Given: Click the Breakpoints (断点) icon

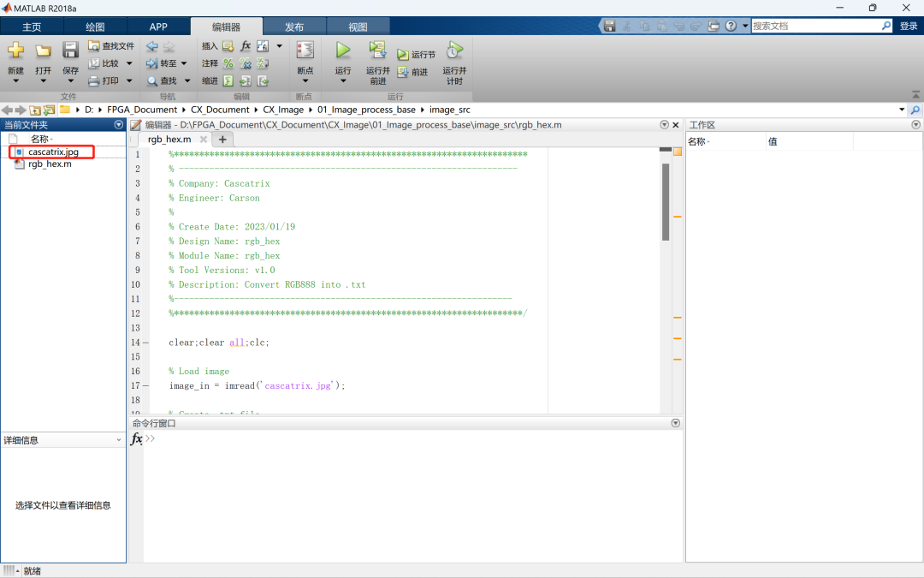Looking at the screenshot, I should pos(305,51).
